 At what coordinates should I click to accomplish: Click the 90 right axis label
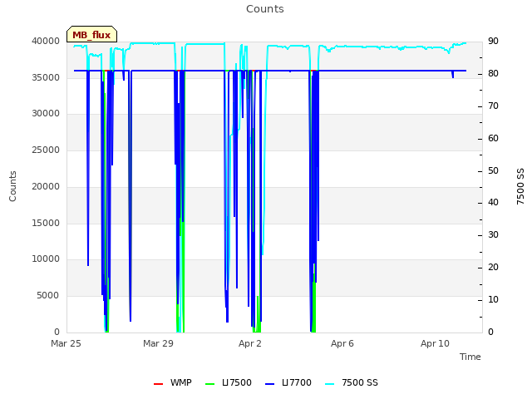pos(493,41)
